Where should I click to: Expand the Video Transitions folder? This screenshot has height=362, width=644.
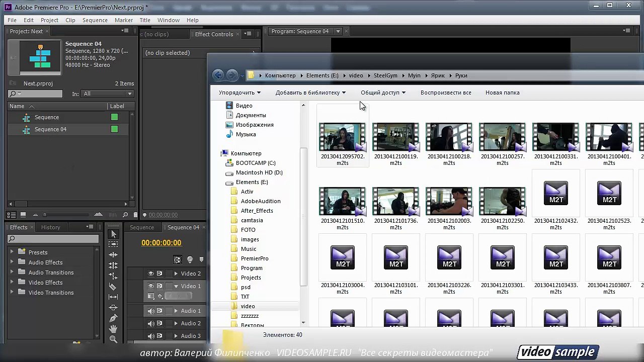click(12, 292)
